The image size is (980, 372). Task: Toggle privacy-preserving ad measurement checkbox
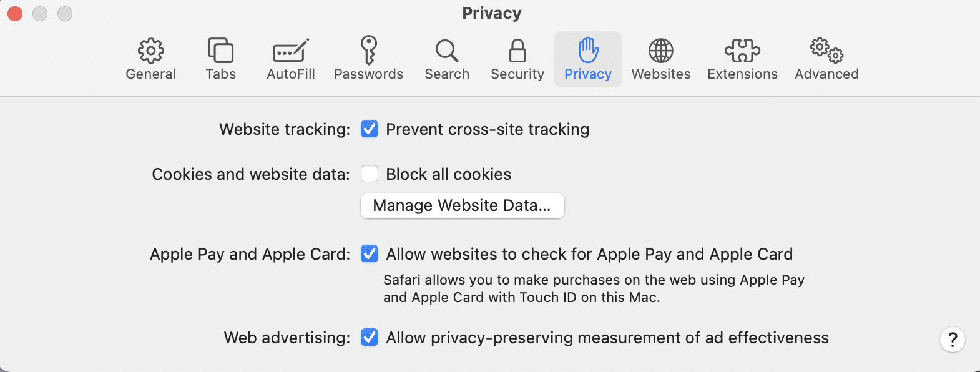(x=370, y=338)
